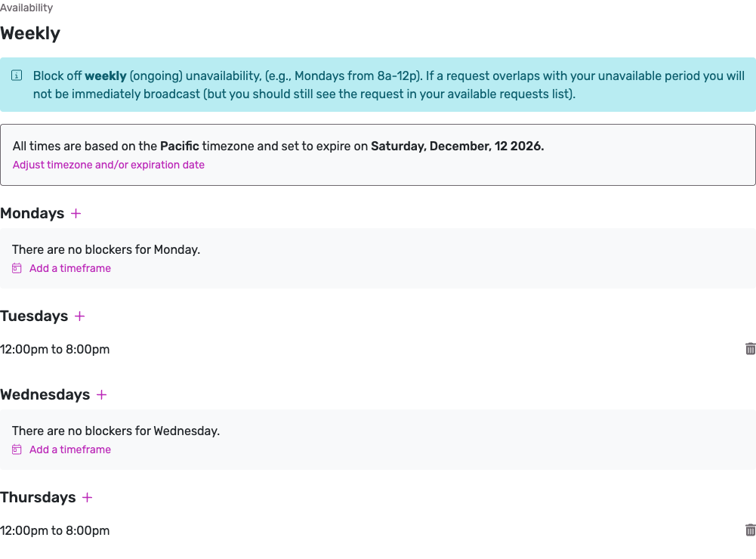Click the calendar icon beside Wednesday's Add a timeframe
756x559 pixels.
[16, 449]
